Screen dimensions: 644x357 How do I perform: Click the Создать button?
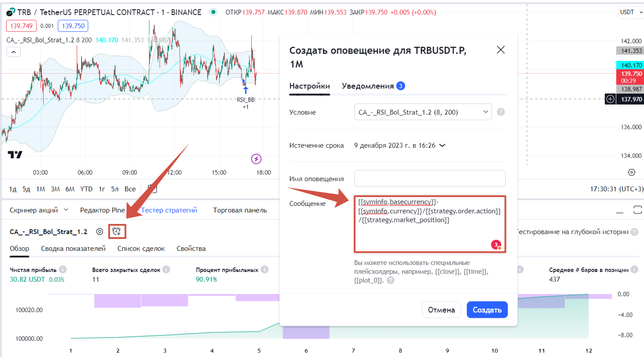pos(487,310)
